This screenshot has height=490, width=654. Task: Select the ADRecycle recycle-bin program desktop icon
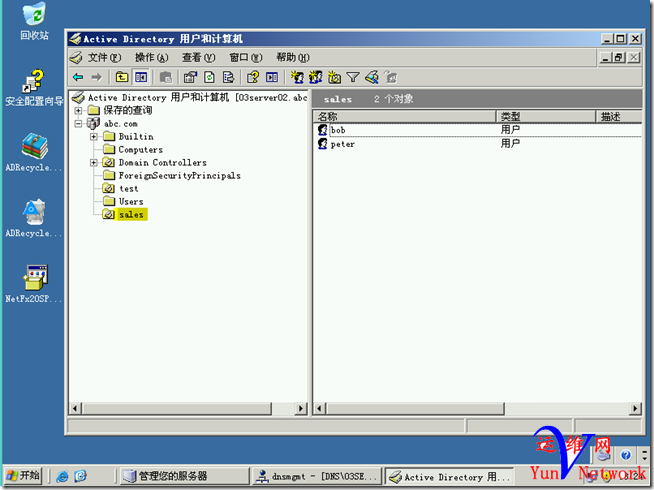(x=34, y=218)
